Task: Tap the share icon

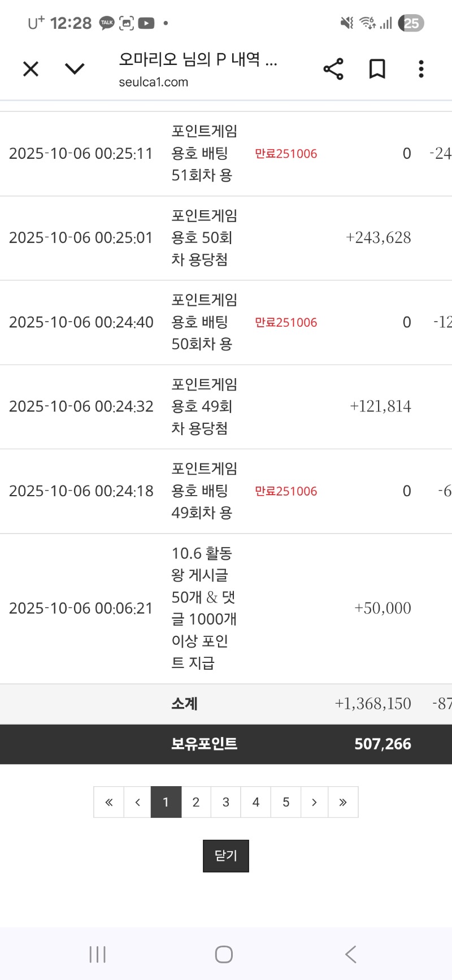Action: click(x=333, y=69)
